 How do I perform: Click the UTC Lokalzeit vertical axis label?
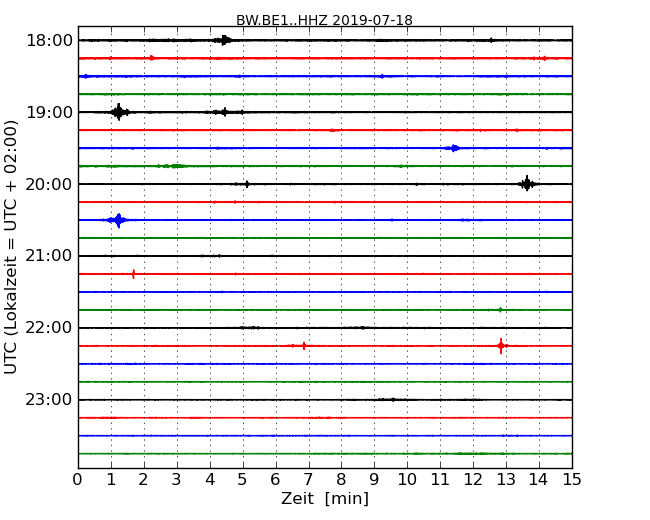coord(11,247)
